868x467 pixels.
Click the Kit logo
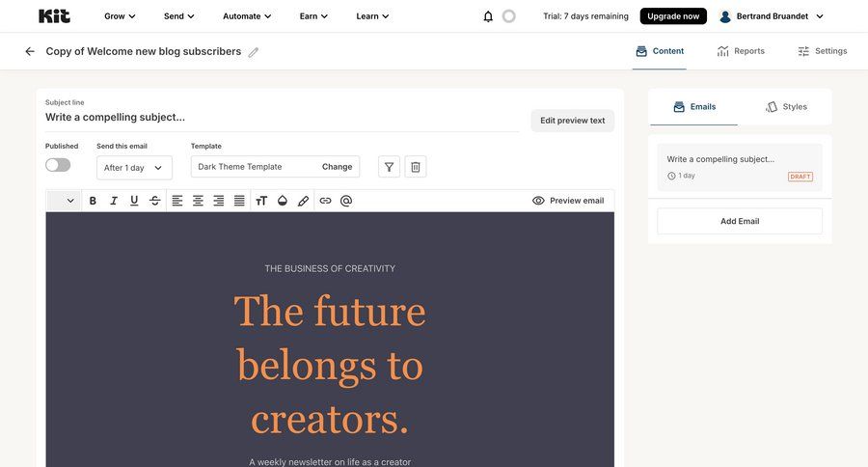[x=54, y=16]
